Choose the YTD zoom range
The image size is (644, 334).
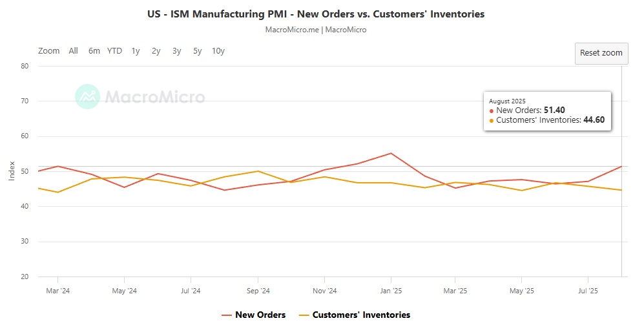point(114,51)
